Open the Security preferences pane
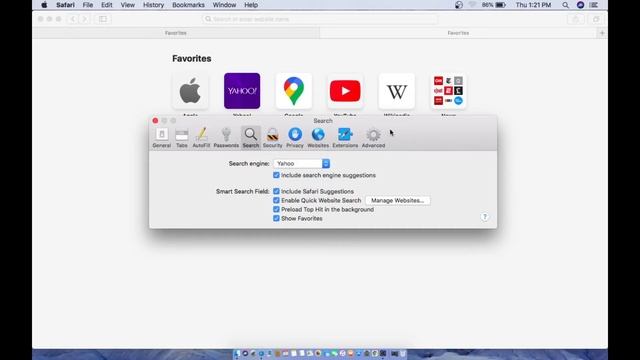This screenshot has height=360, width=640. pyautogui.click(x=272, y=138)
